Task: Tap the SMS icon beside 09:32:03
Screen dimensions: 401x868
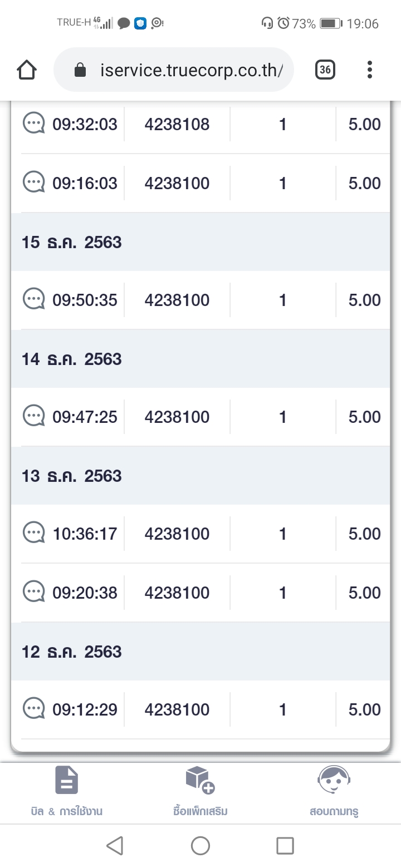Action: [x=33, y=123]
